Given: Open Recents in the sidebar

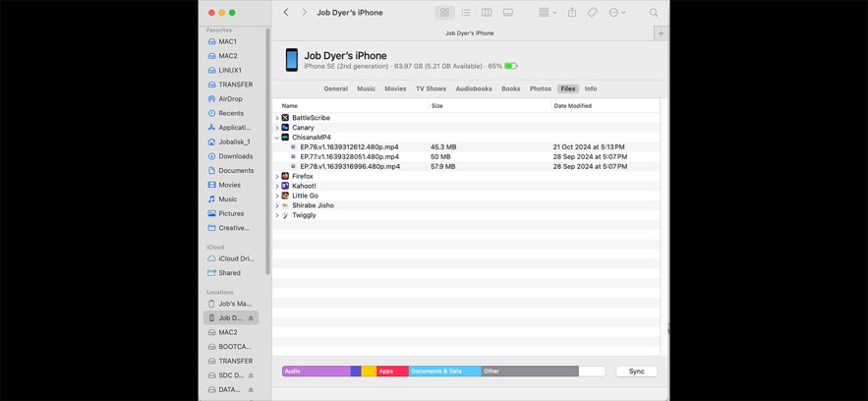Looking at the screenshot, I should (x=231, y=113).
